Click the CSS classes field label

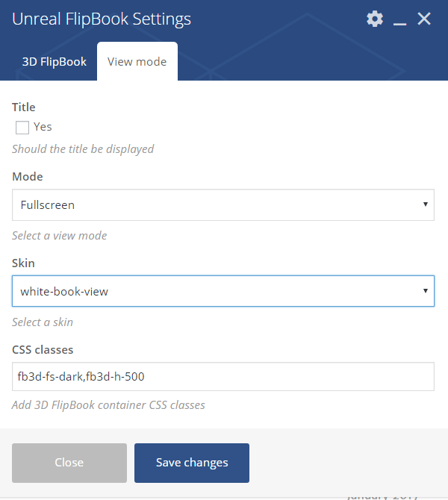pos(43,350)
